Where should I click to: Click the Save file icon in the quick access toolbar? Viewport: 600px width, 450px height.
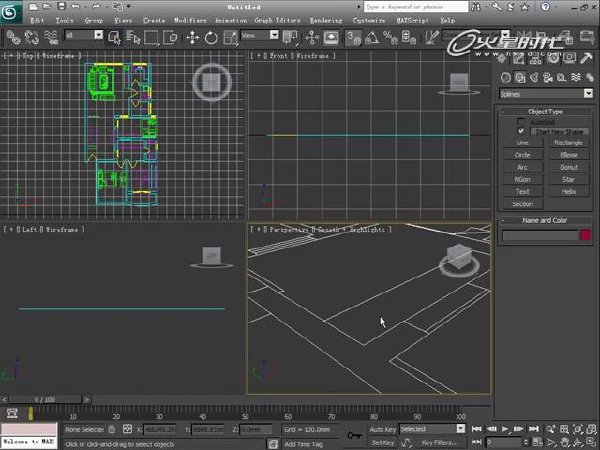[x=61, y=6]
